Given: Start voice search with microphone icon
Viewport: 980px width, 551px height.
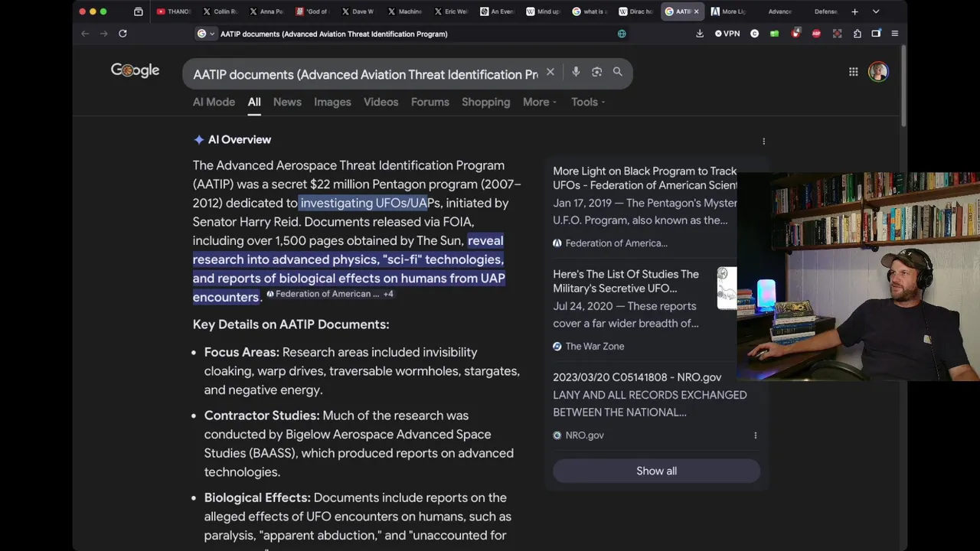Looking at the screenshot, I should click(576, 72).
